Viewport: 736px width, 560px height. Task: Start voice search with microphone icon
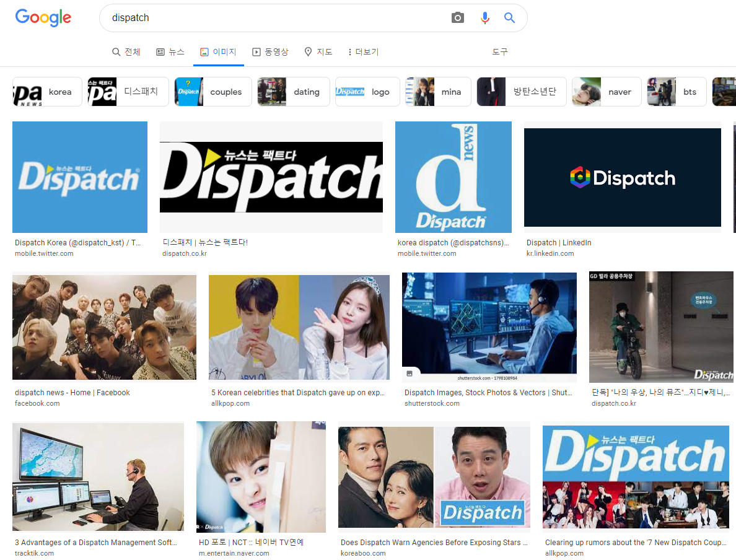pos(485,18)
